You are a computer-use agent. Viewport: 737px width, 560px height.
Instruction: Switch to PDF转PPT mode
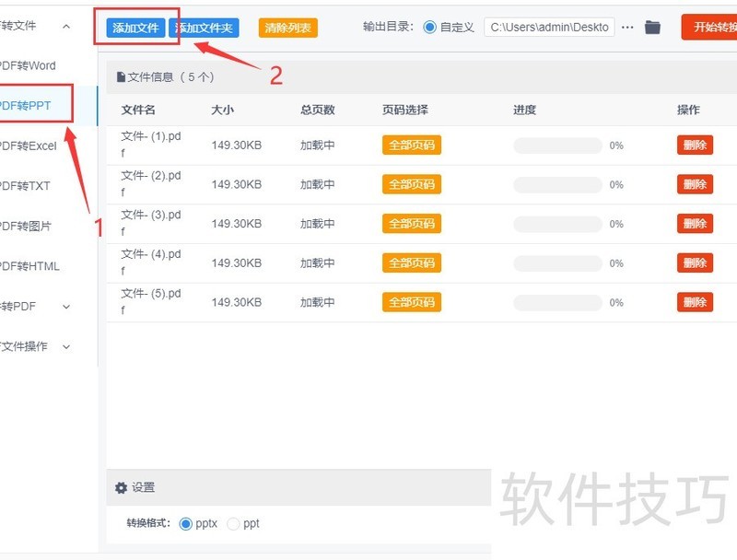click(x=28, y=105)
